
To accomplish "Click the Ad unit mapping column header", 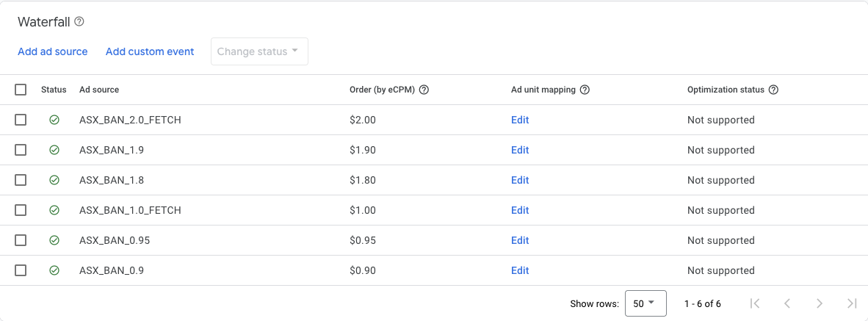I will coord(543,90).
